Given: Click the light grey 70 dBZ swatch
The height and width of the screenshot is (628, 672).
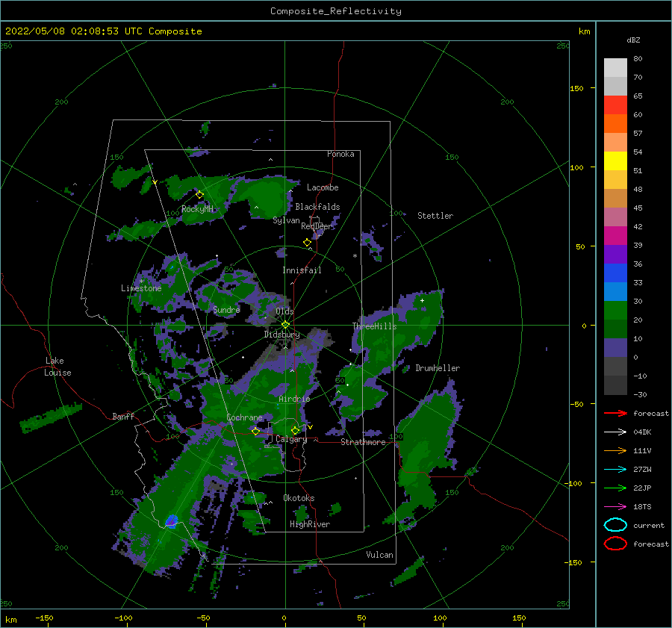Looking at the screenshot, I should pos(615,68).
